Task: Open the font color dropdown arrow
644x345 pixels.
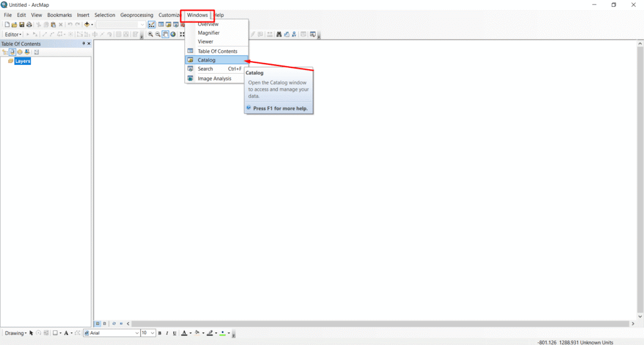Action: (190, 333)
